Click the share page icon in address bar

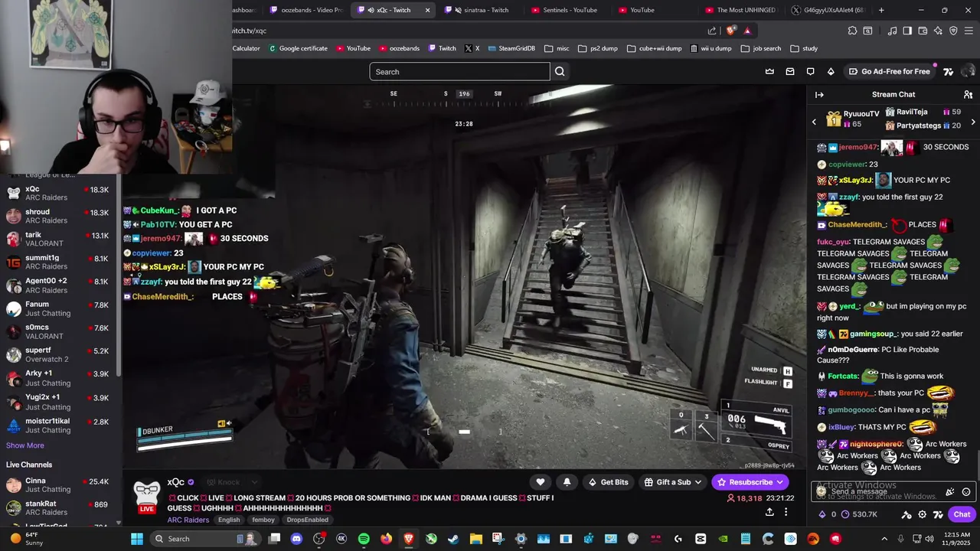point(712,31)
